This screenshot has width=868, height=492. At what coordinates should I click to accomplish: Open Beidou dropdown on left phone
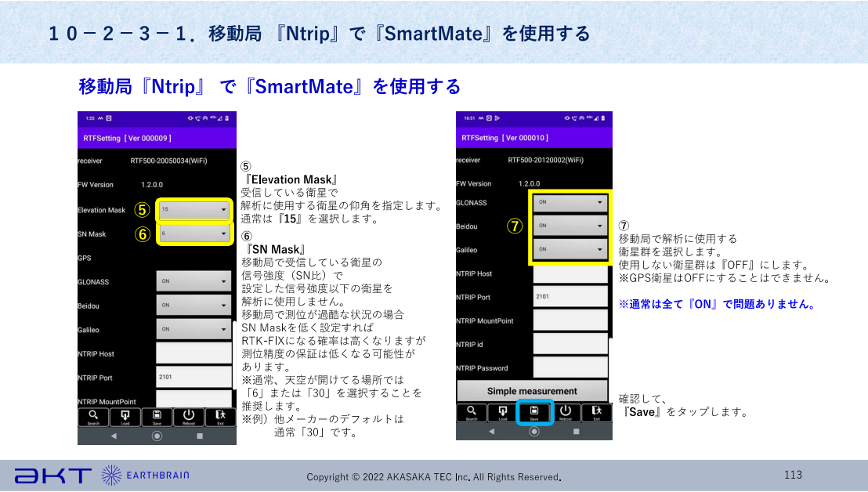click(193, 305)
